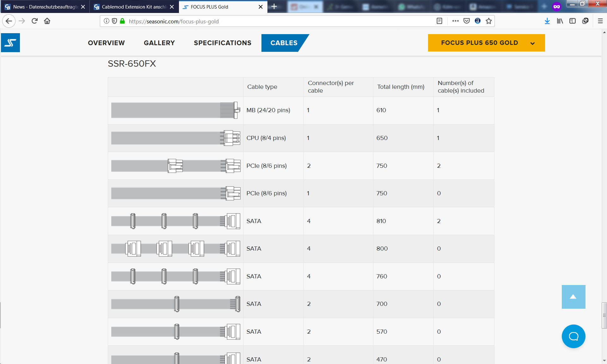Click the scroll-to-top arrow button
Screen dimensions: 607x364
pos(573,297)
